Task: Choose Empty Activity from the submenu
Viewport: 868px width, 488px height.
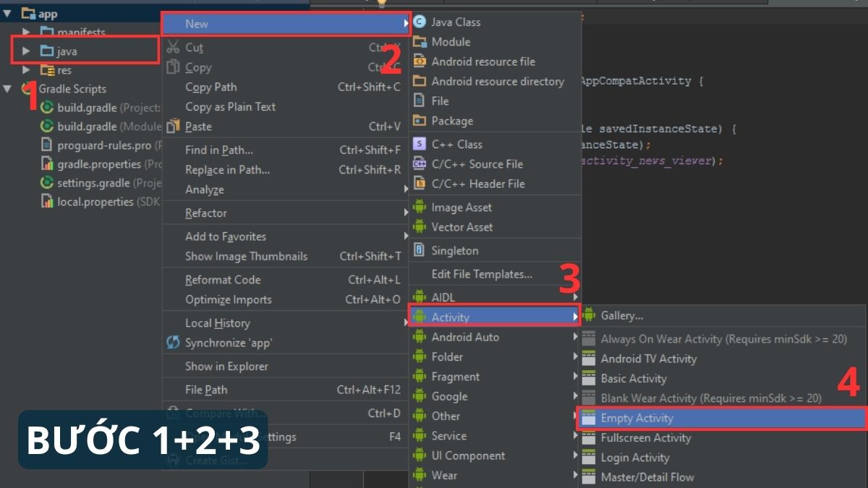Action: pos(722,418)
